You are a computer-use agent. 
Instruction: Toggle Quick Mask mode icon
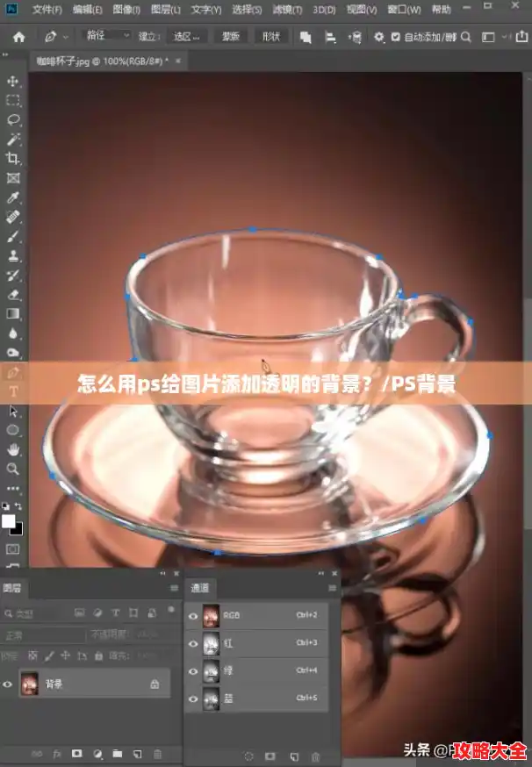(x=13, y=548)
